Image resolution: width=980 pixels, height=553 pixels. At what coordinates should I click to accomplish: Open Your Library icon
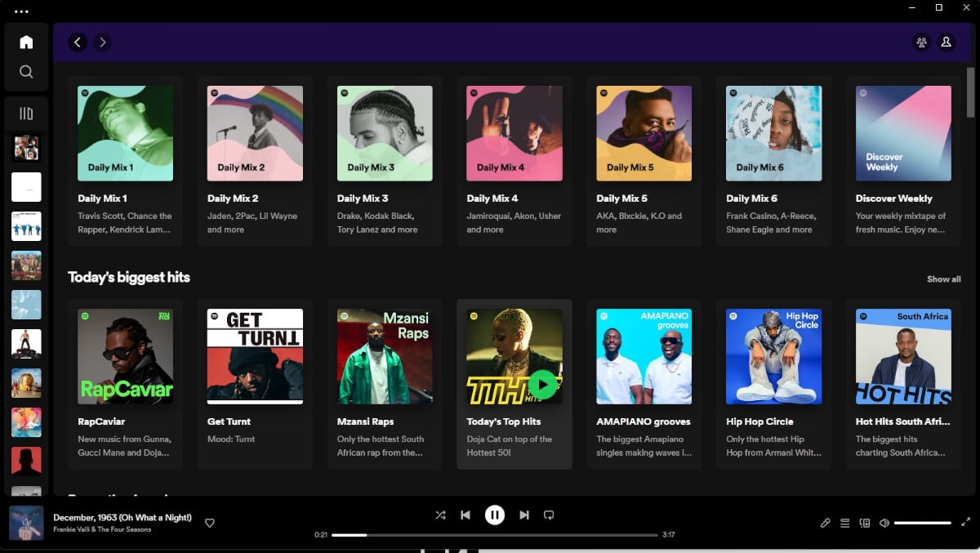26,114
